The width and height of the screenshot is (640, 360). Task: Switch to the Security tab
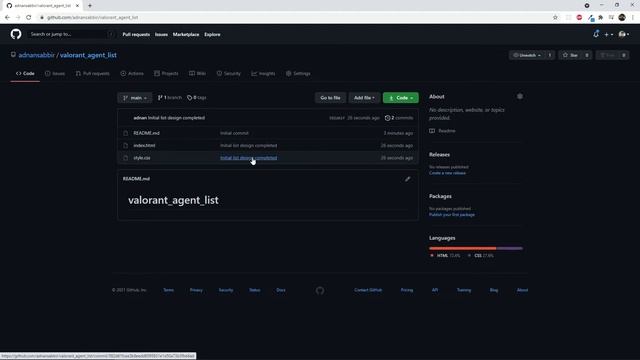pyautogui.click(x=229, y=73)
